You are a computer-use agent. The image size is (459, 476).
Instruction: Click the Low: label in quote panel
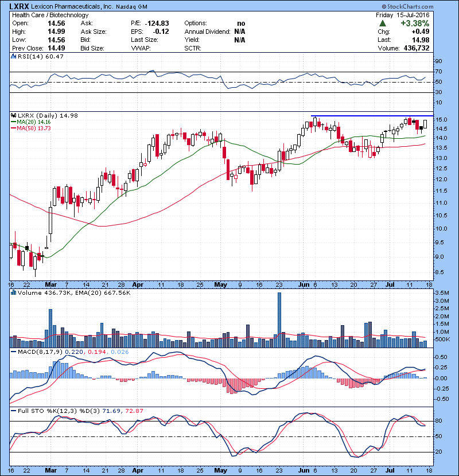[x=19, y=40]
